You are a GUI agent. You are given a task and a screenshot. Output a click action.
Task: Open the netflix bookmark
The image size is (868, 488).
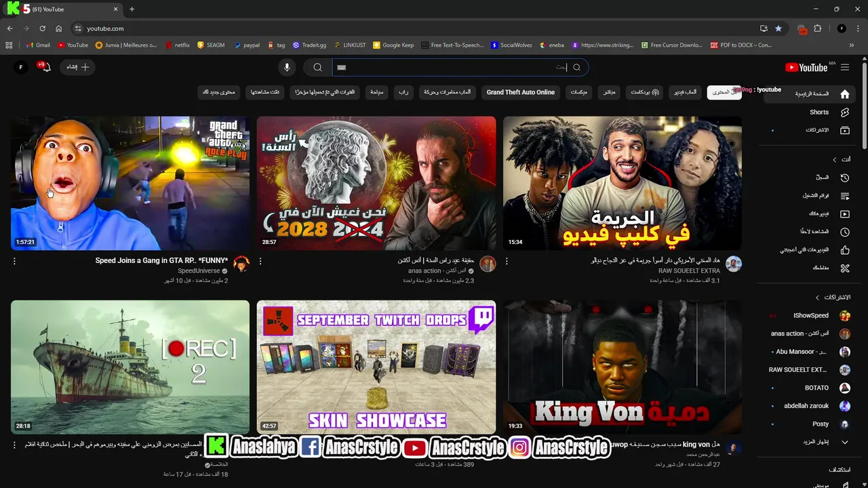tap(177, 45)
